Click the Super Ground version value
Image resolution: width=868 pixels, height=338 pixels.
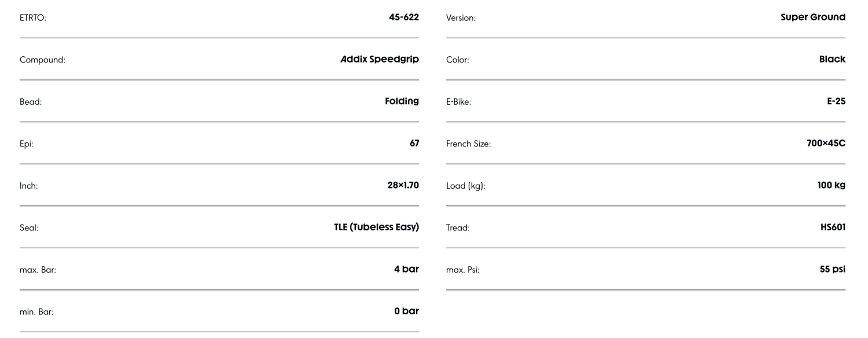click(x=812, y=17)
